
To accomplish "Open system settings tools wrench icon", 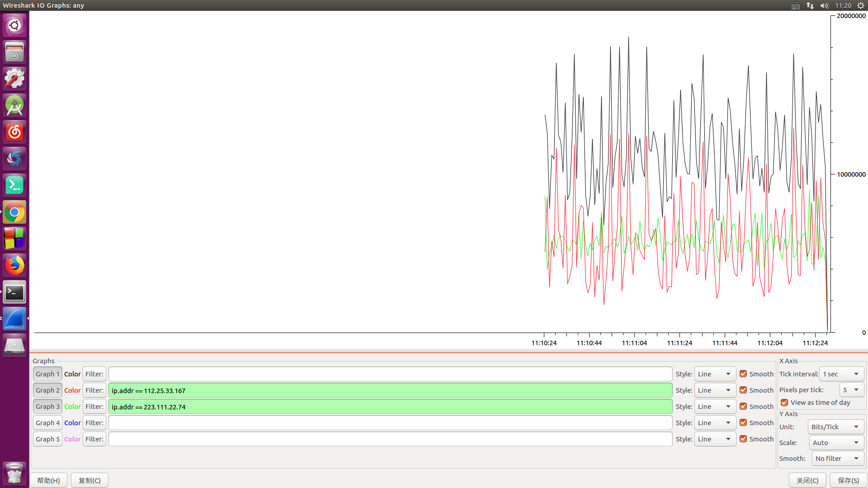I will click(14, 79).
